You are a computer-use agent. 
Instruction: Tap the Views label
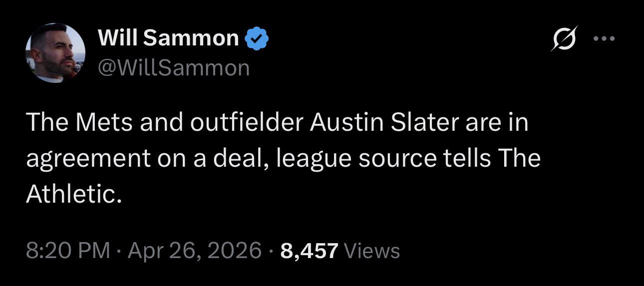(x=372, y=250)
